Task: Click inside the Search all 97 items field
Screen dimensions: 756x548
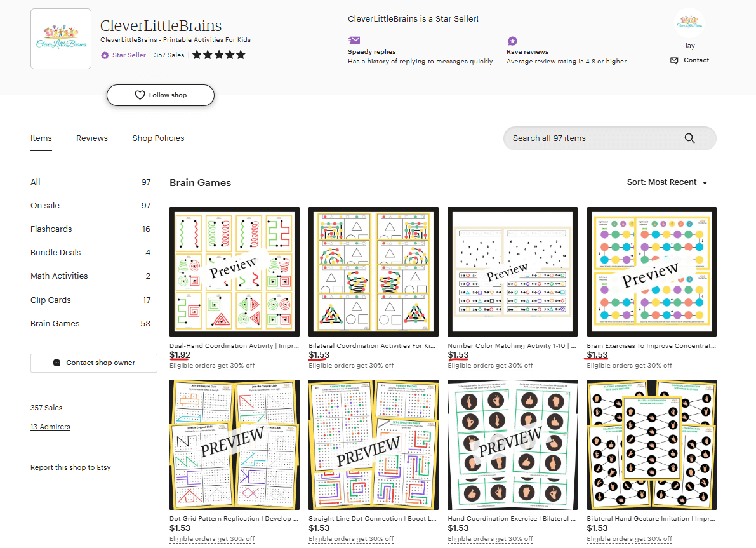Action: (x=590, y=138)
